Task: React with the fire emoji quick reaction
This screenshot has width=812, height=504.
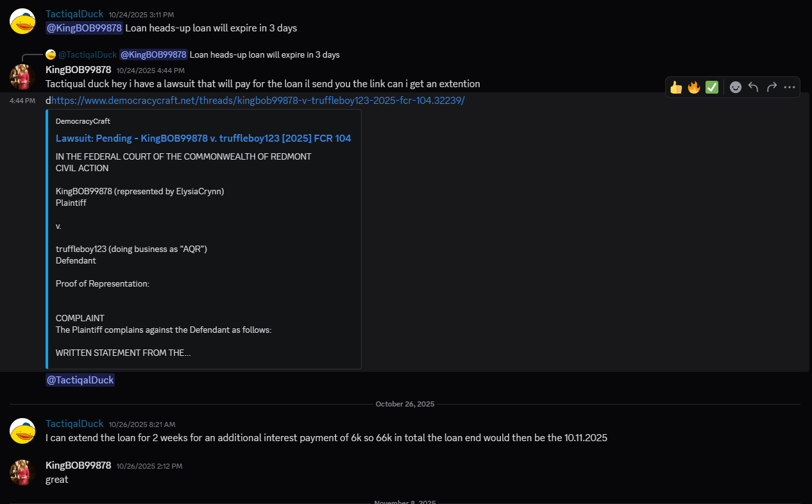Action: (x=693, y=87)
